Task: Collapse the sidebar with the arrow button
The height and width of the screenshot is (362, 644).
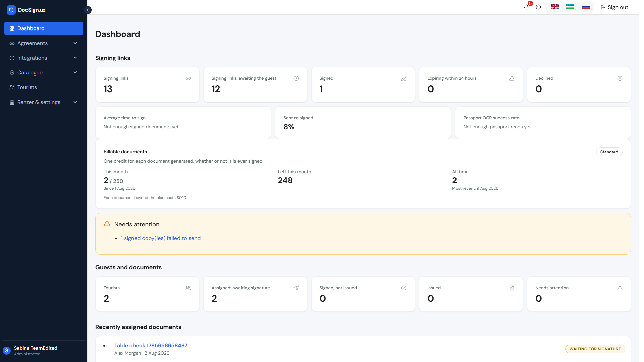Action: click(88, 10)
